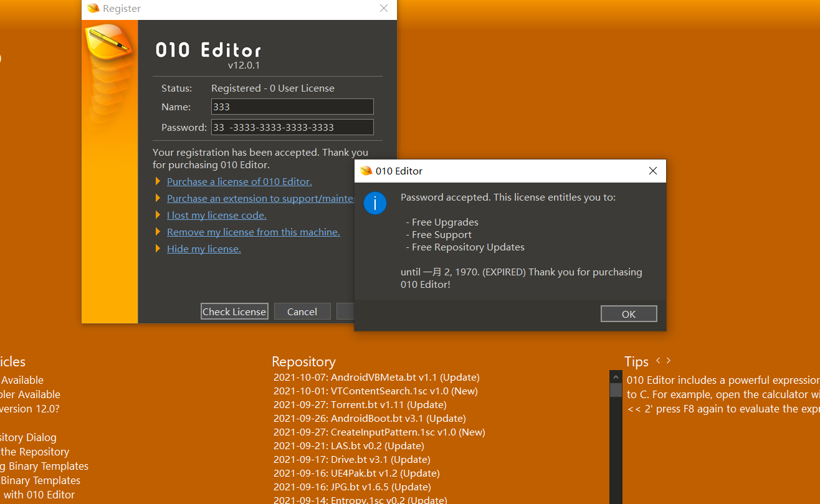Click the 'with 010 Editor' article link
This screenshot has width=820, height=504.
[37, 495]
